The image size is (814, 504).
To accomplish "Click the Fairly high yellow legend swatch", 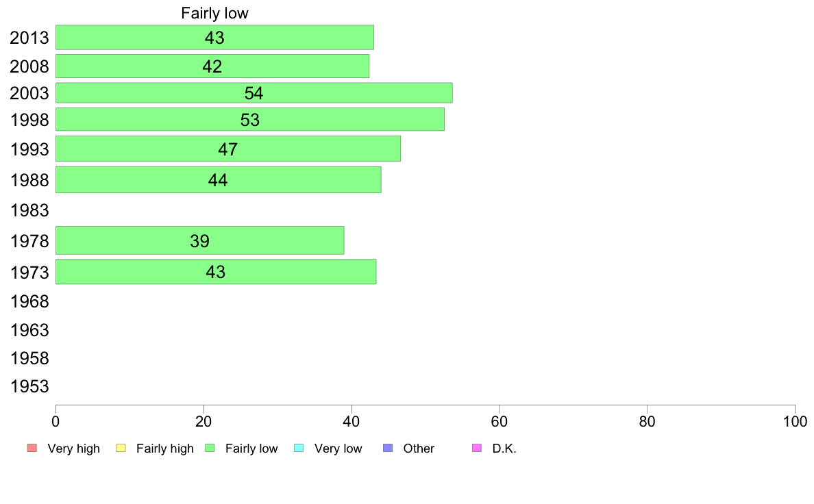I will click(121, 448).
